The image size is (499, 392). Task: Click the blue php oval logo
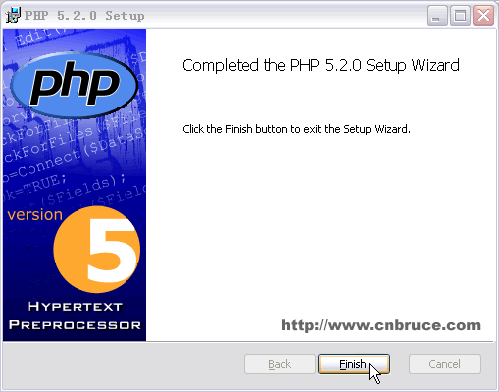point(74,85)
